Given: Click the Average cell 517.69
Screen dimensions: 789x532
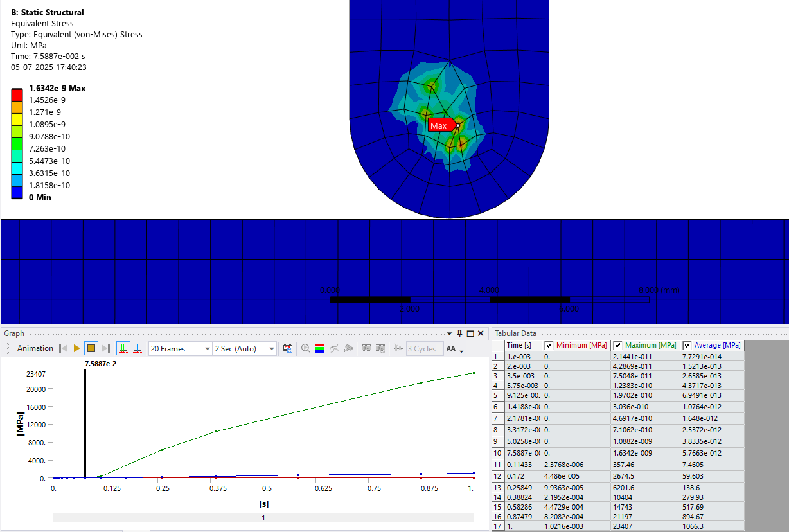Looking at the screenshot, I should pos(712,506).
